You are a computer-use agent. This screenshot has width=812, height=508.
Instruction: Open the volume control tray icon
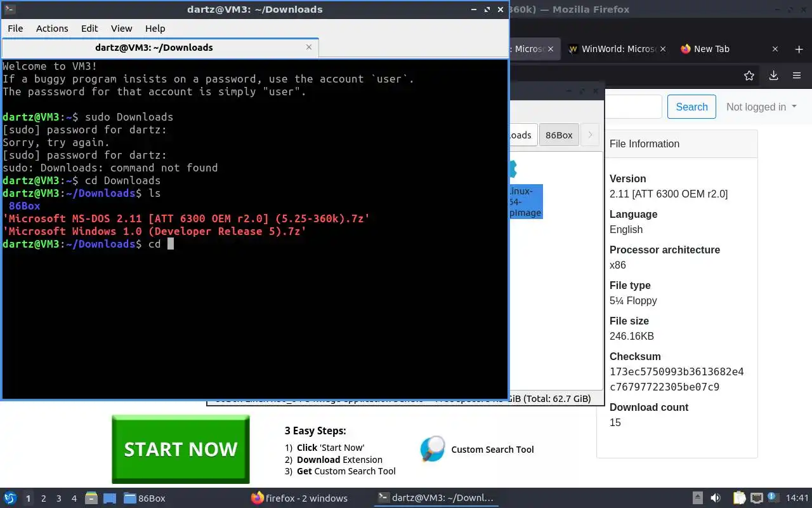(715, 498)
